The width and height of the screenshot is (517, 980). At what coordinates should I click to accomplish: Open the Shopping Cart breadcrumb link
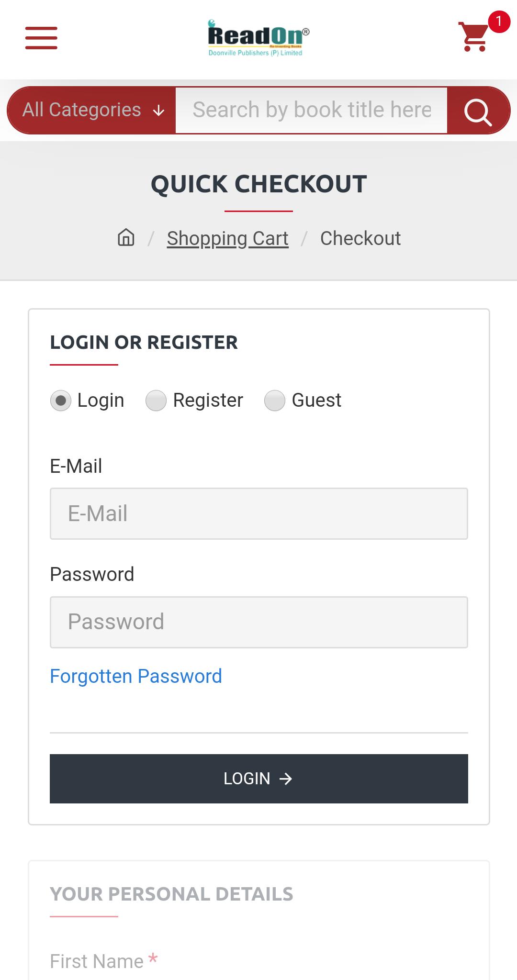(228, 238)
